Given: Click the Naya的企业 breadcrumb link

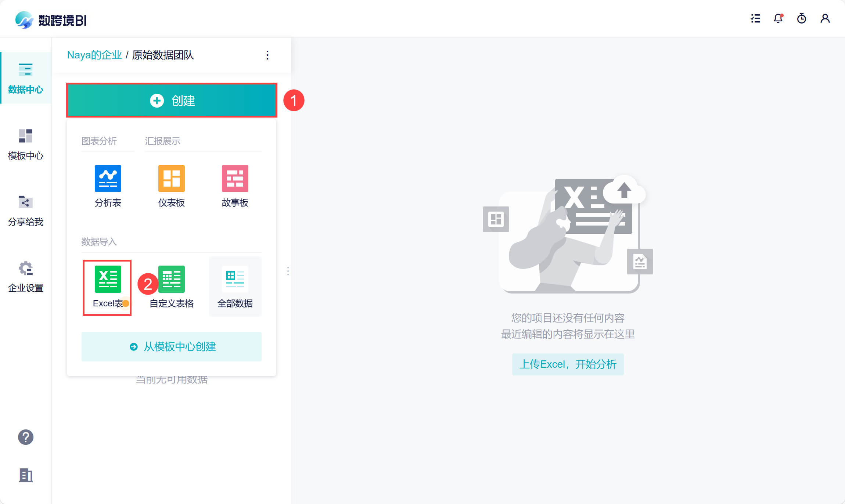Looking at the screenshot, I should 94,55.
